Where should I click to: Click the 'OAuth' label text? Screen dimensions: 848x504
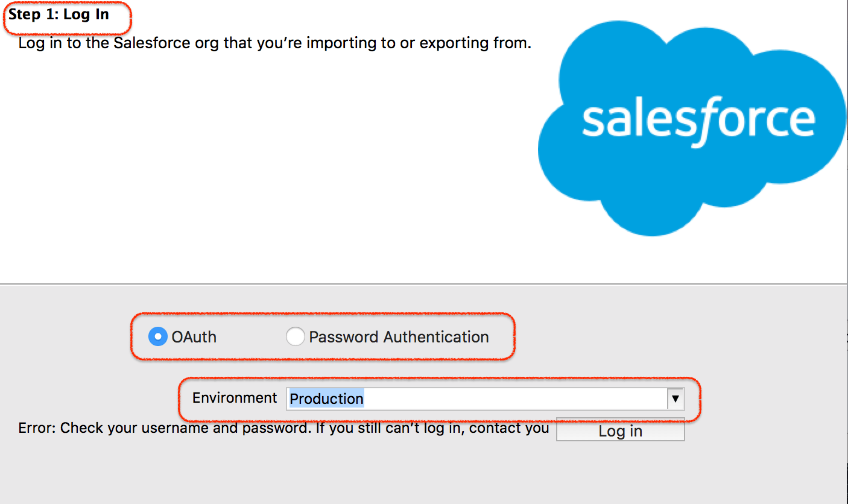(x=194, y=336)
